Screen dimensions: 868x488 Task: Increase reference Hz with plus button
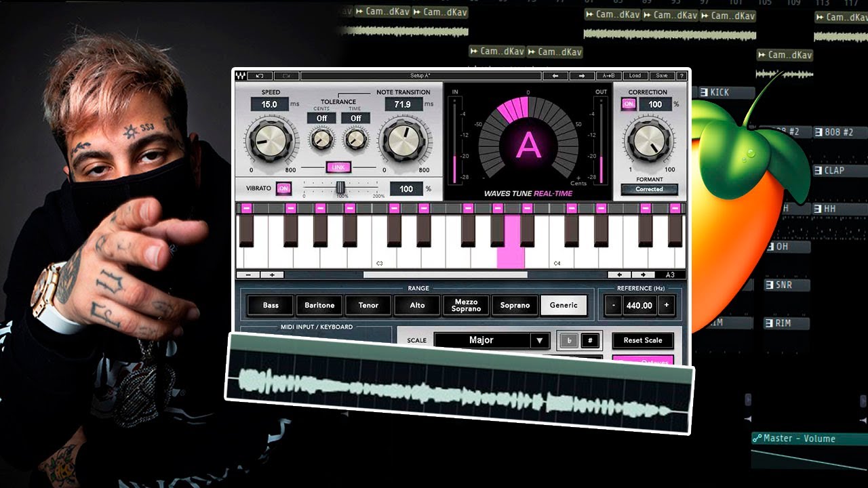click(666, 306)
